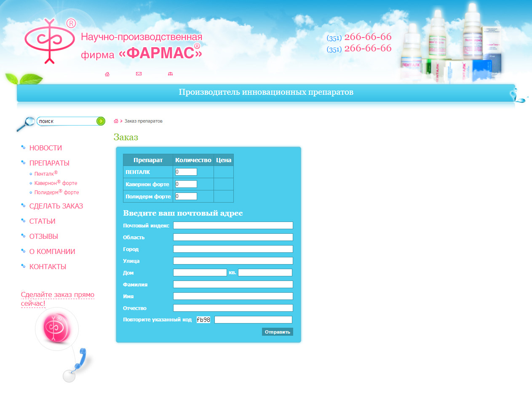Click the Фамилия input field
Image resolution: width=532 pixels, height=393 pixels.
click(233, 284)
